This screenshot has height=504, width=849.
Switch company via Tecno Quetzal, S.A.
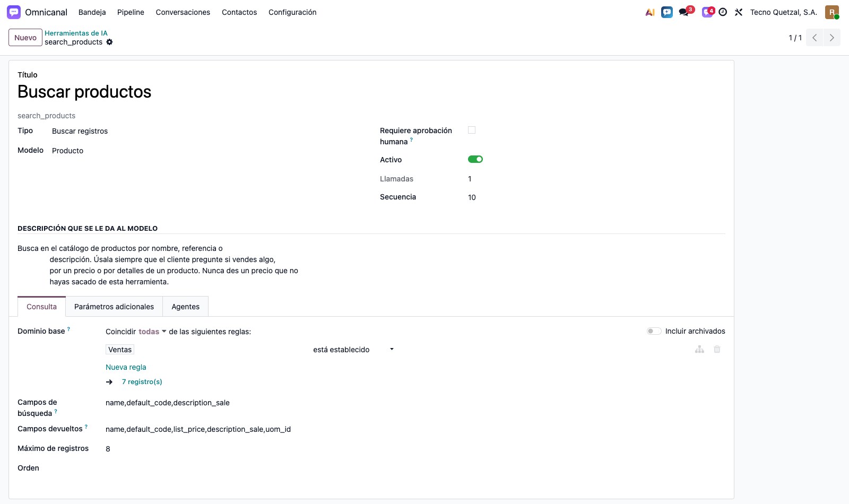783,12
